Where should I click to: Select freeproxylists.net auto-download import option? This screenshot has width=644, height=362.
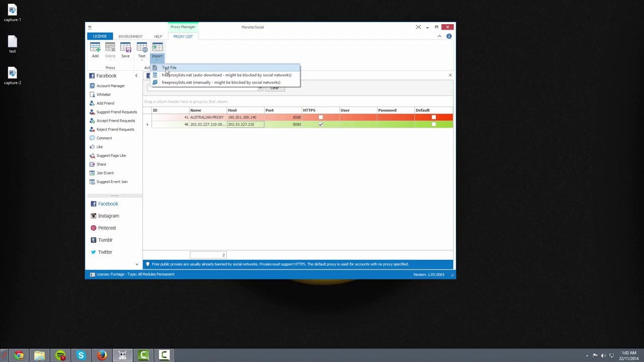226,75
